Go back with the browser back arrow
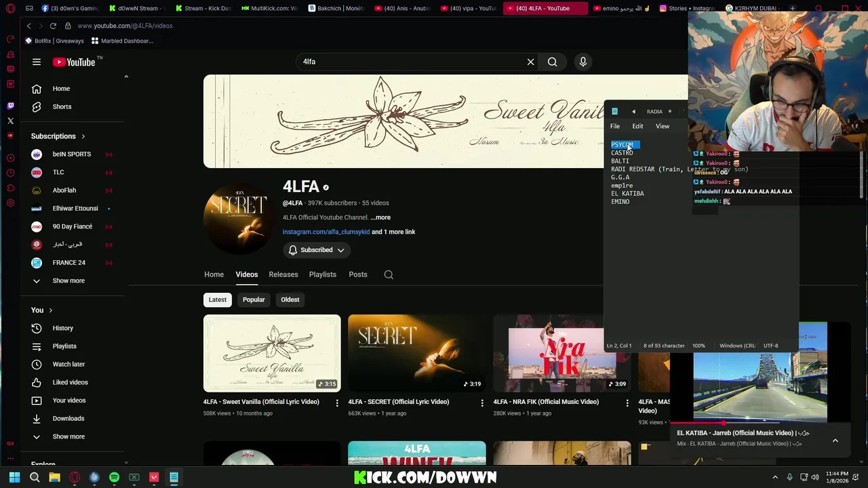 (28, 26)
